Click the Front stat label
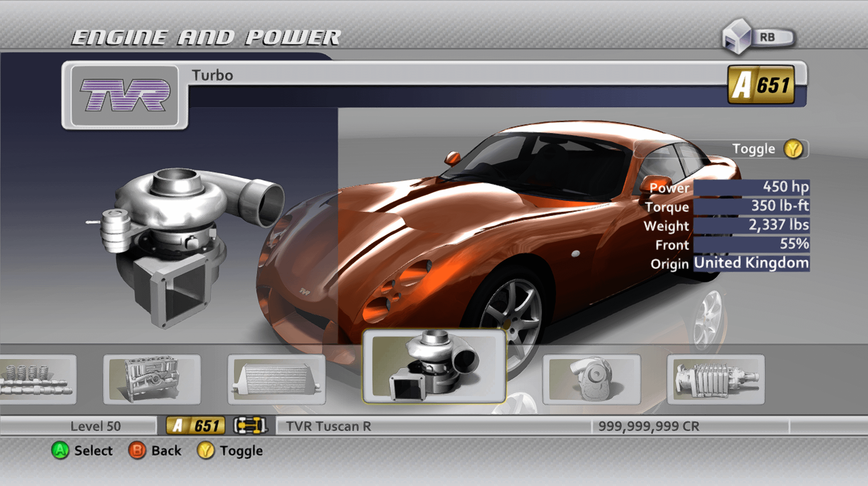The image size is (868, 486). [672, 245]
